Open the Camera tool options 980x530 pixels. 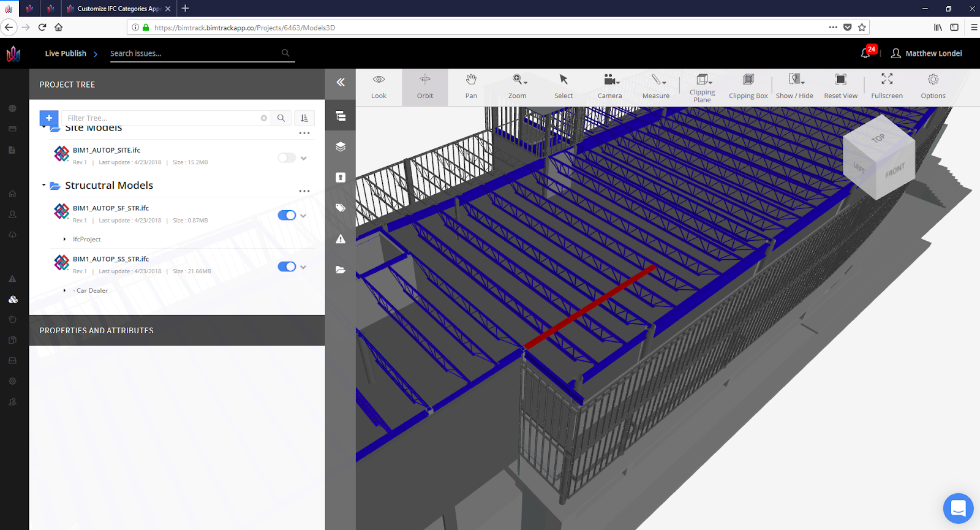[x=610, y=87]
